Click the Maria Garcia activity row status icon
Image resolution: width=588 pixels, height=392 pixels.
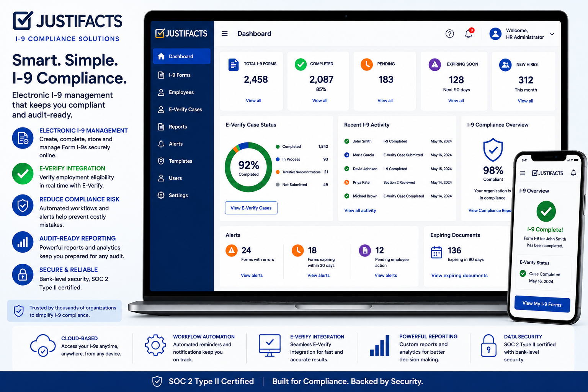pos(346,155)
